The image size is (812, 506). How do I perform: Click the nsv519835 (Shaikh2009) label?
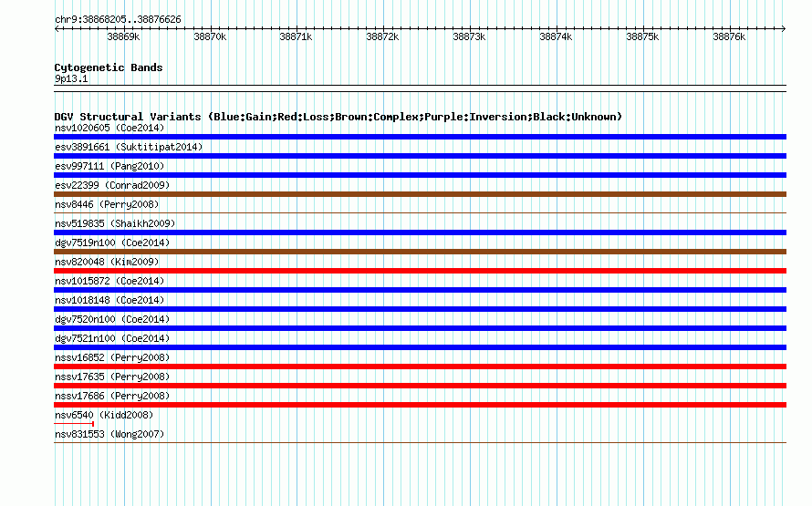click(115, 223)
